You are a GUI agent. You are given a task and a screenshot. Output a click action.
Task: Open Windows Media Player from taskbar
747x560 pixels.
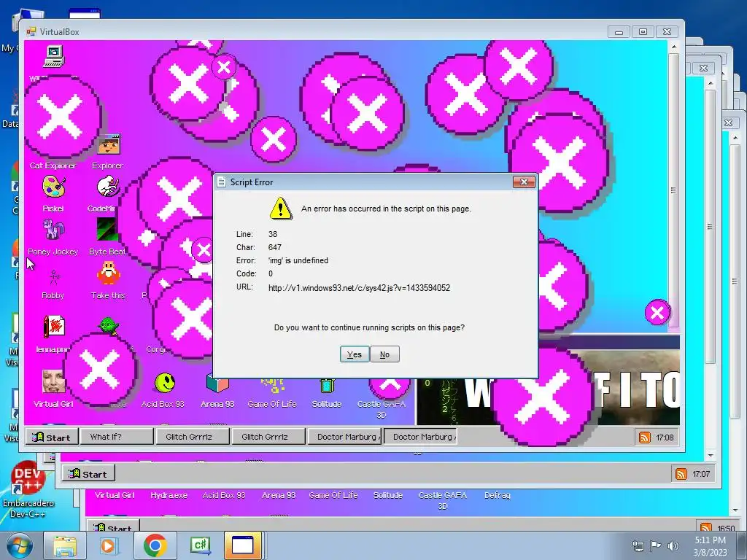pos(108,545)
